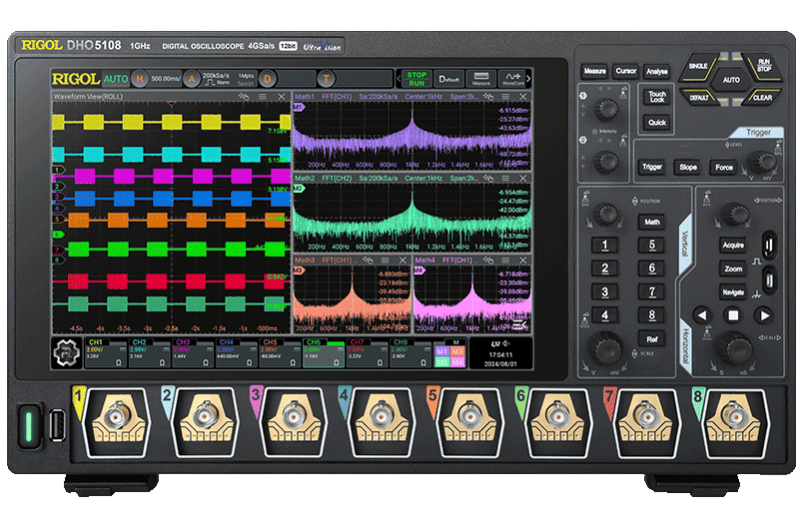Screen dimensions: 799x532
Task: Close the Math1 FFT window
Action: (522, 96)
